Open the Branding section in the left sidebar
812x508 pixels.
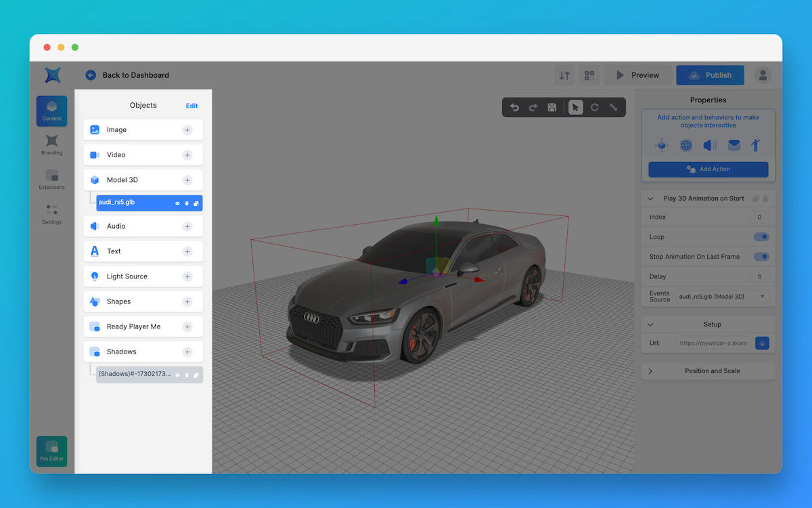51,144
